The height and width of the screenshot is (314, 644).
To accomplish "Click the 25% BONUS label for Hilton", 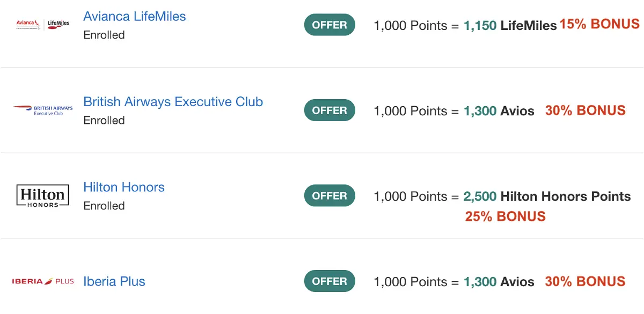I will pos(505,216).
